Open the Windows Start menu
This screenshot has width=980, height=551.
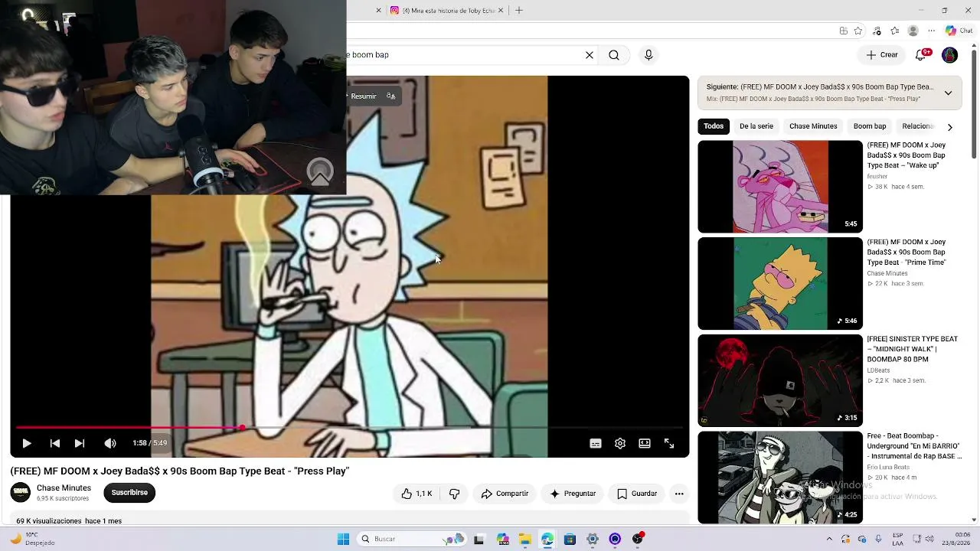[343, 540]
